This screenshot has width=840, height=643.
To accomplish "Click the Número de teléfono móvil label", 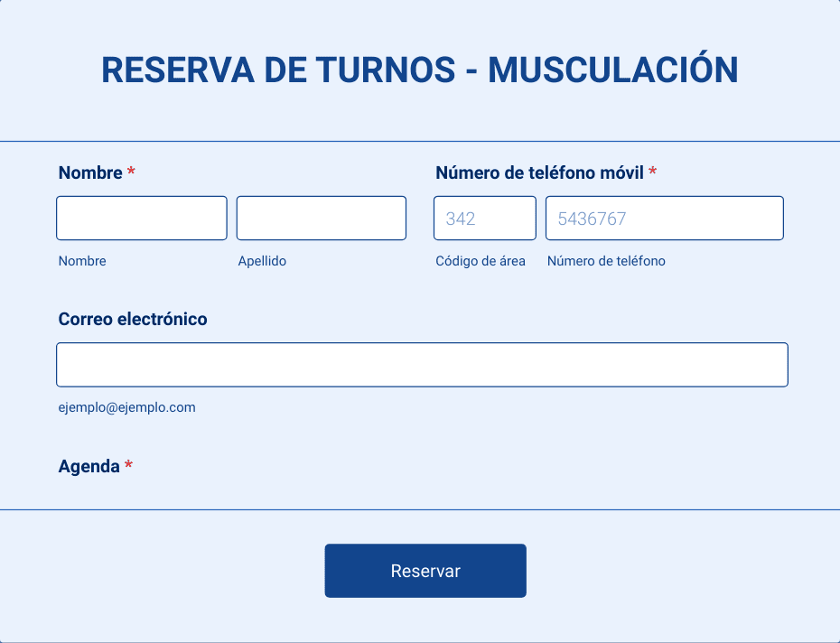I will (x=539, y=172).
